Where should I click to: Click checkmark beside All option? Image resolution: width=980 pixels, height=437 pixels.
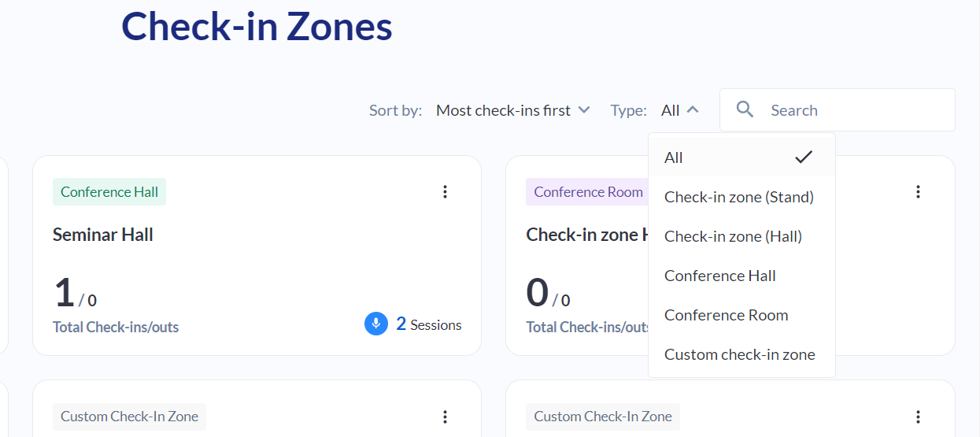[803, 157]
